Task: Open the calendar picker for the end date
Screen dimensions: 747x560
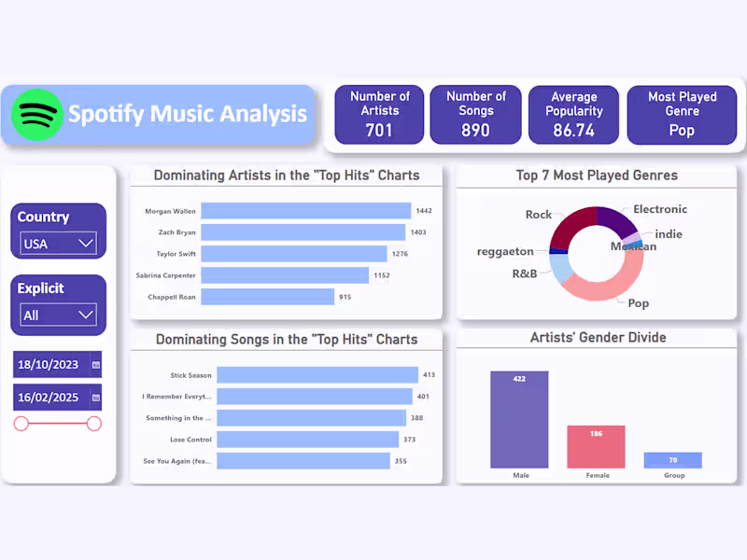Action: (x=96, y=397)
